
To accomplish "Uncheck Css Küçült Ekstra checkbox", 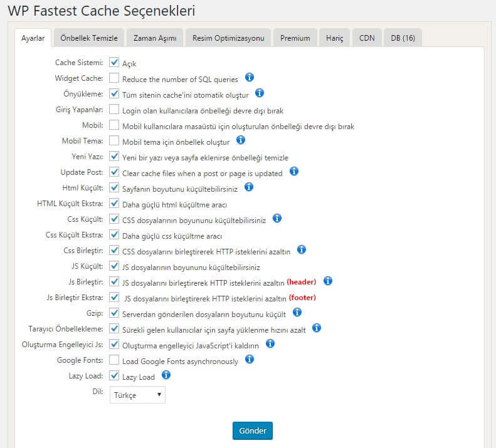I will point(114,234).
